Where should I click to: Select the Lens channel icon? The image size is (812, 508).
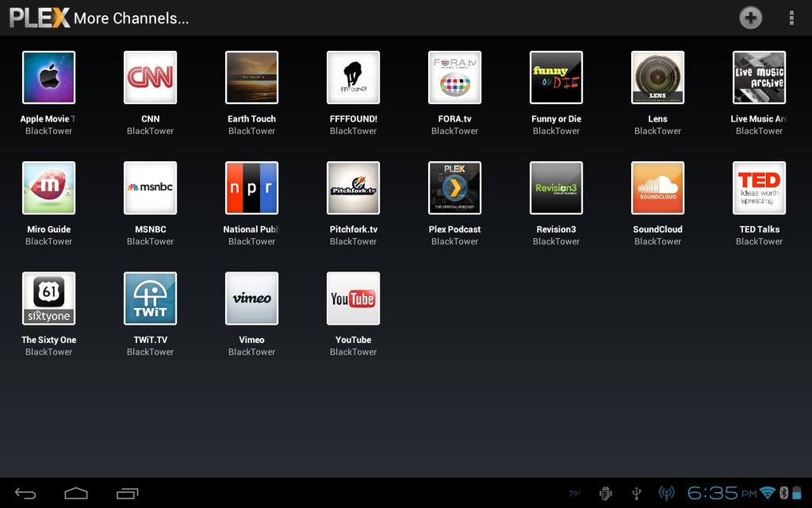(x=657, y=77)
